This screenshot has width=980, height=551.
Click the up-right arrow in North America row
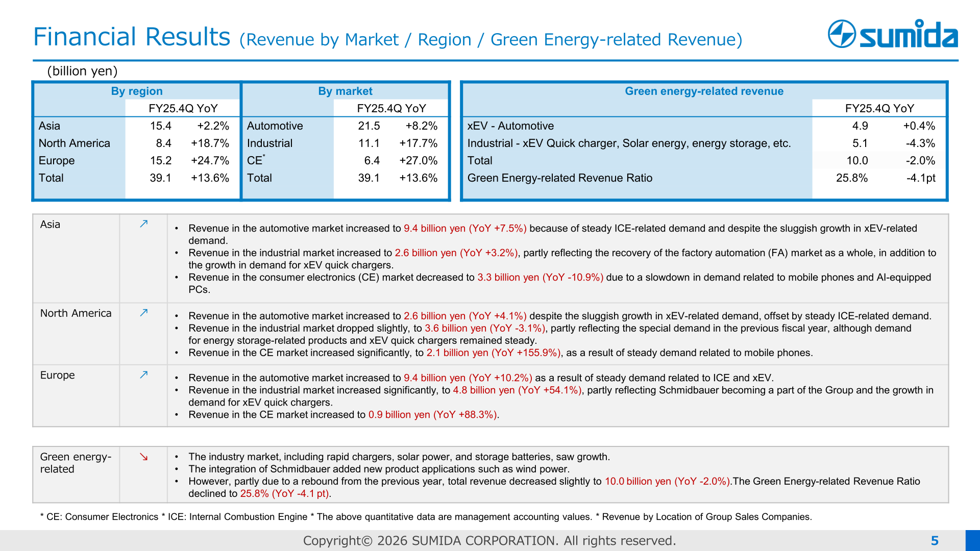coord(144,313)
